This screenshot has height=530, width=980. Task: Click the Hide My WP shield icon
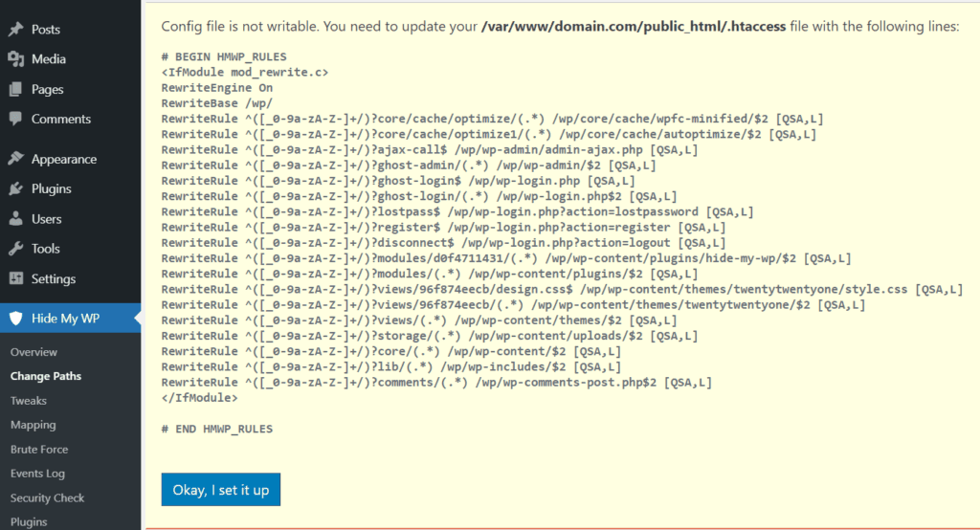tap(15, 319)
